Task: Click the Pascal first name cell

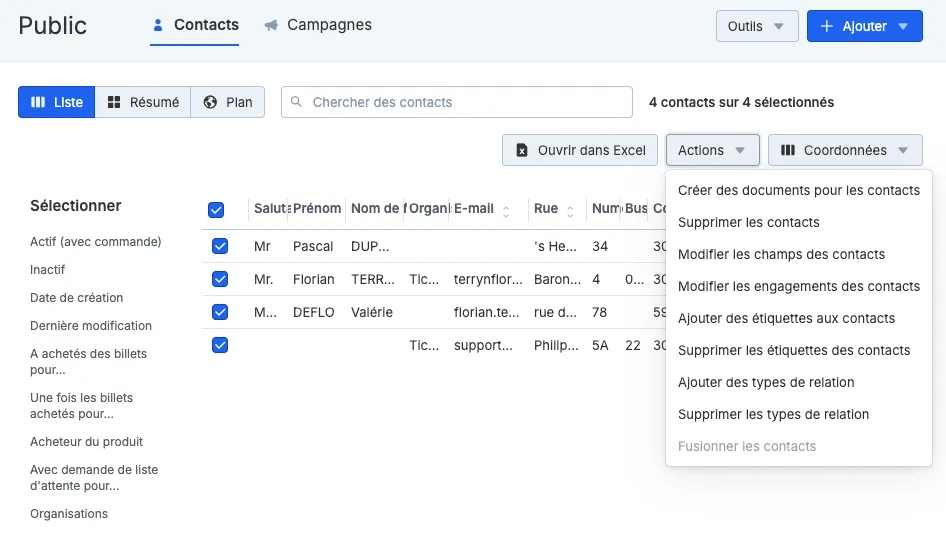Action: click(313, 246)
